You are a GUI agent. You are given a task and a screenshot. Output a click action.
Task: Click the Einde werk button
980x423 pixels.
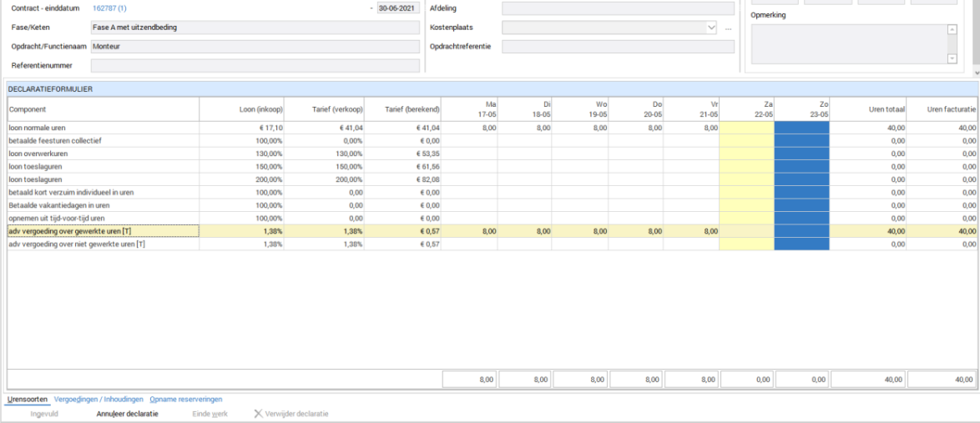pyautogui.click(x=210, y=414)
